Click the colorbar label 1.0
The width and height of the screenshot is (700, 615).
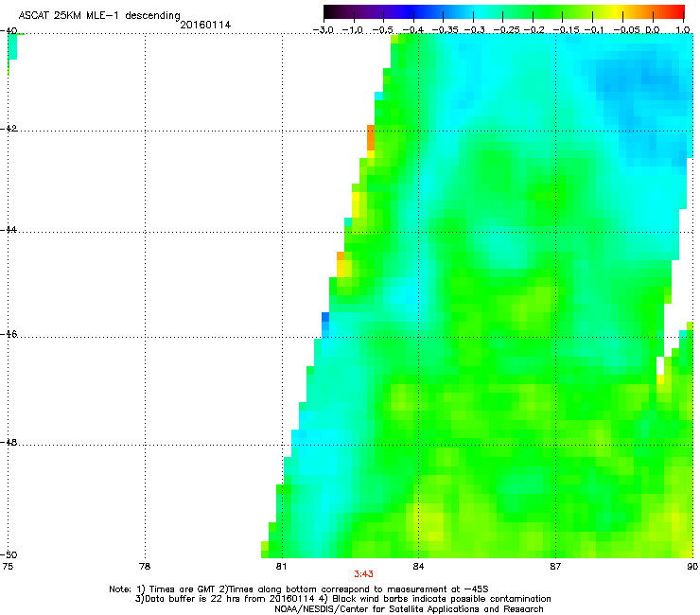[683, 30]
